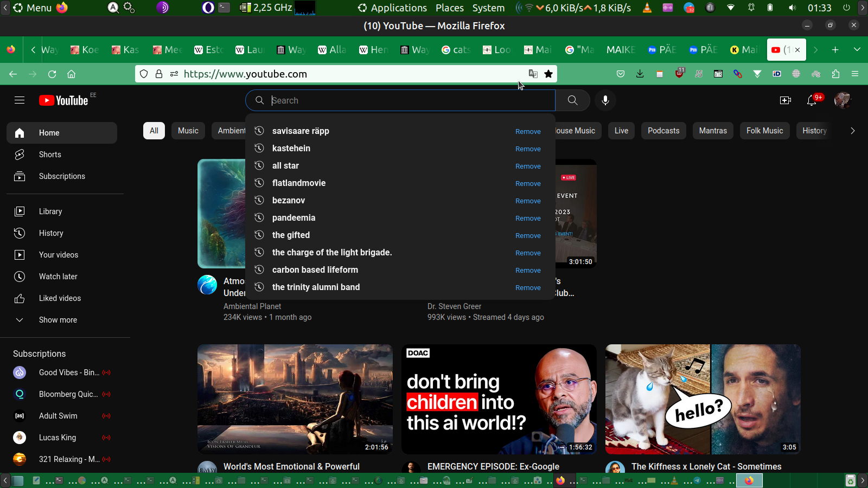Open the desktop Menu button
The image size is (868, 488).
tap(33, 8)
